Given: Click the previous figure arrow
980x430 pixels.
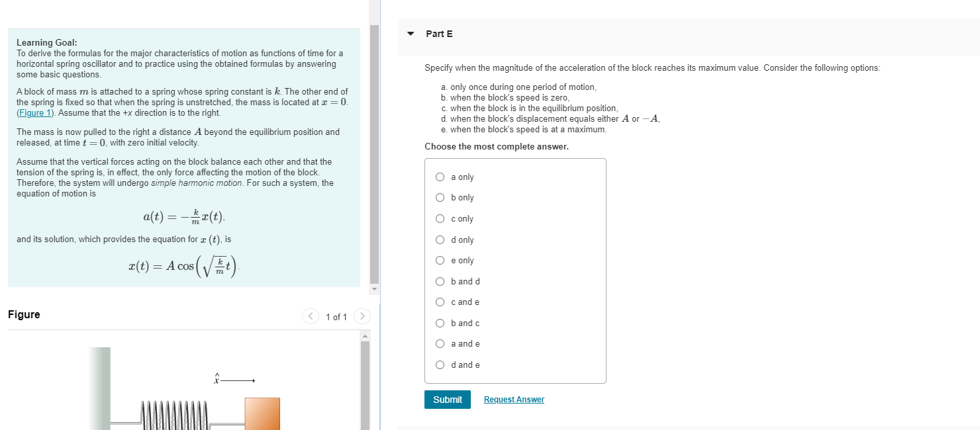Looking at the screenshot, I should click(x=311, y=316).
